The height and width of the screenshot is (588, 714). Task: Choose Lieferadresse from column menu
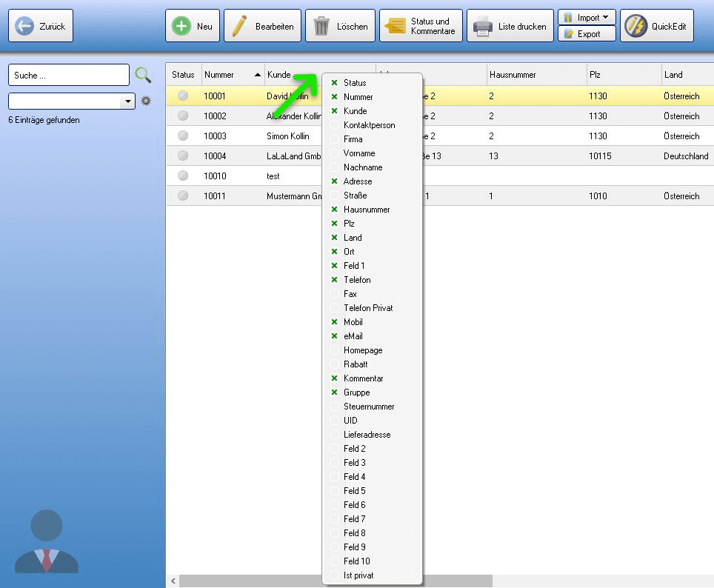pyautogui.click(x=367, y=435)
